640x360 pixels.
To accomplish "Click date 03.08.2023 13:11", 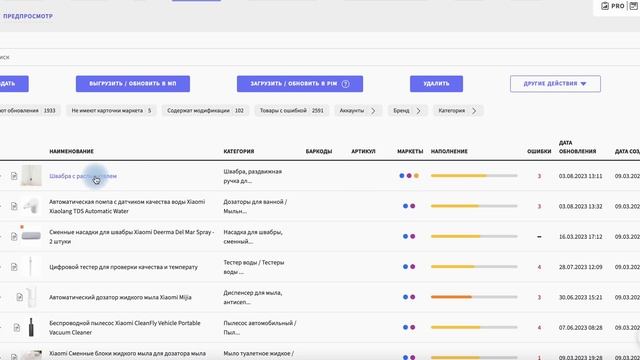I will [x=580, y=176].
